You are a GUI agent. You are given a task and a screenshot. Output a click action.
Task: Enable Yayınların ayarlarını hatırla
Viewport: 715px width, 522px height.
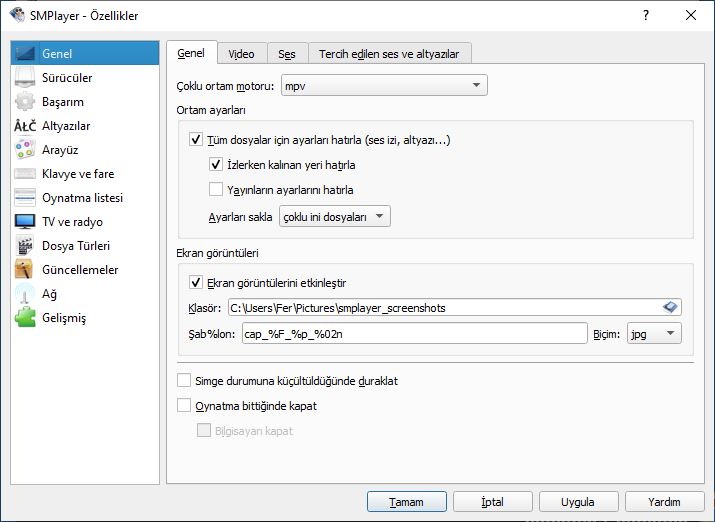pos(216,189)
